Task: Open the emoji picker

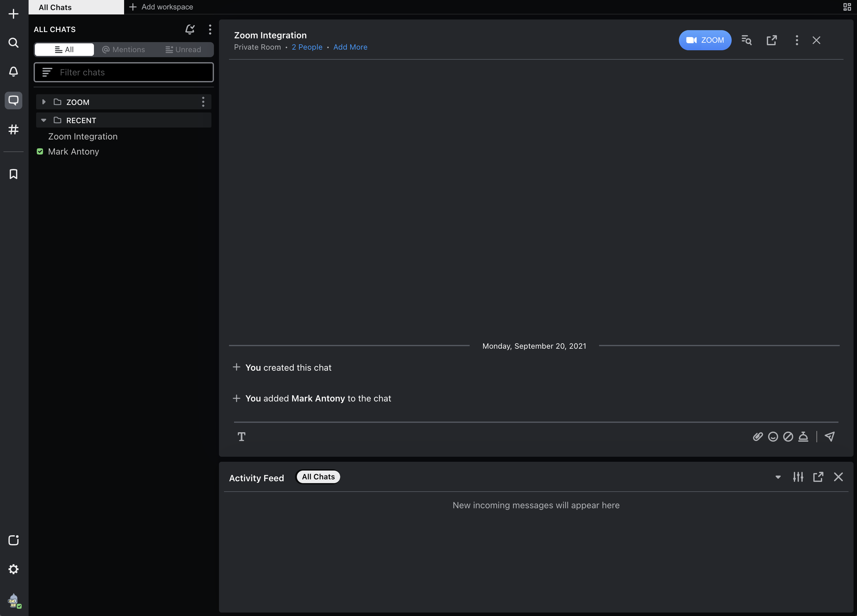Action: click(773, 437)
